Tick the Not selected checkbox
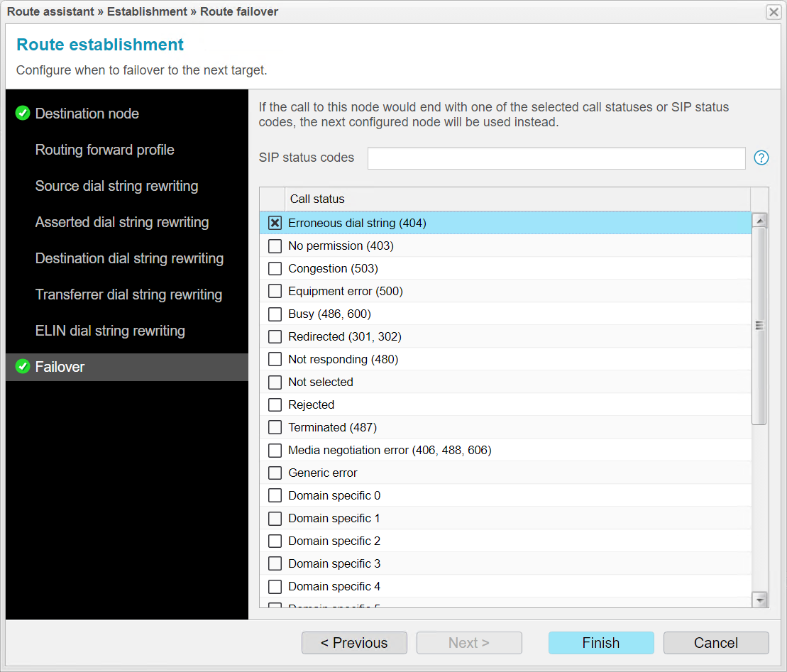Screen dimensions: 787x672 coord(275,382)
